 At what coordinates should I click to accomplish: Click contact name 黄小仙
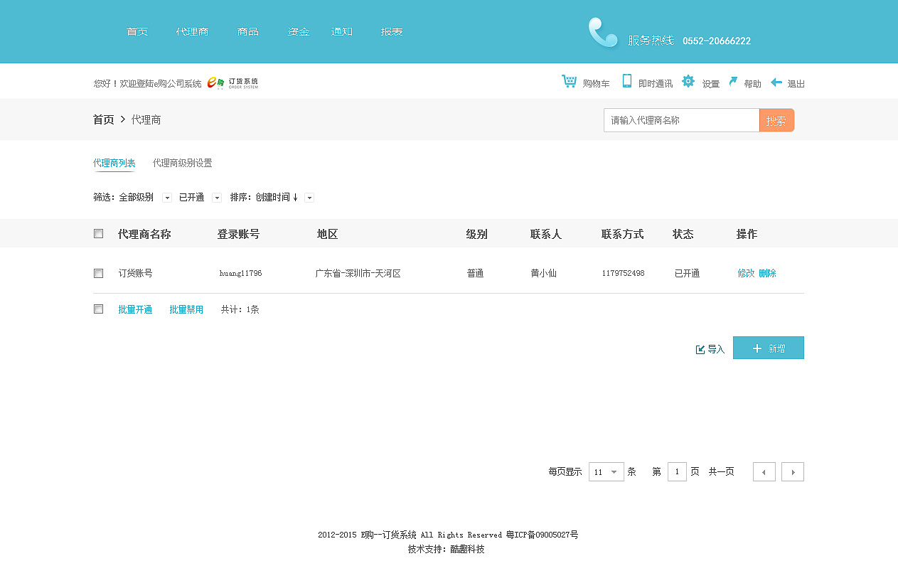(x=543, y=274)
